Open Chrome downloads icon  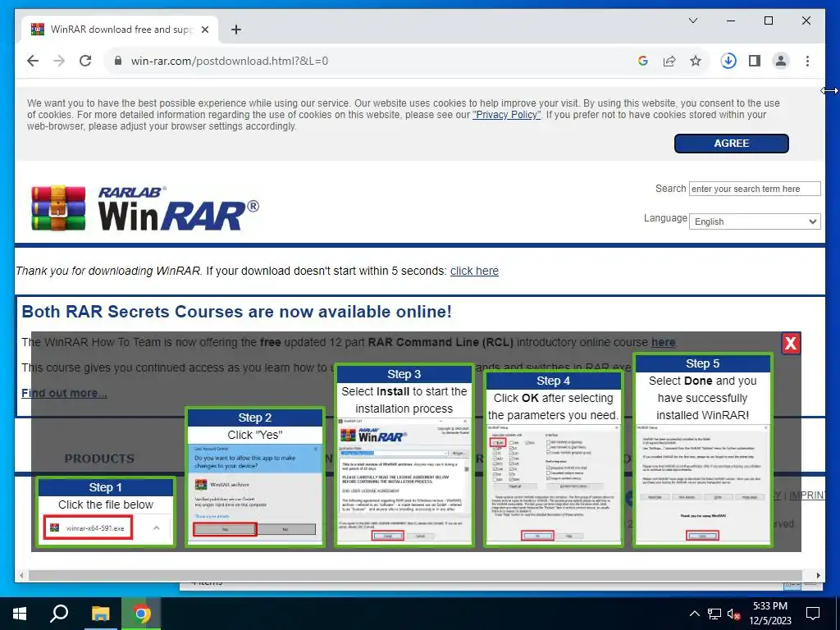(x=728, y=61)
